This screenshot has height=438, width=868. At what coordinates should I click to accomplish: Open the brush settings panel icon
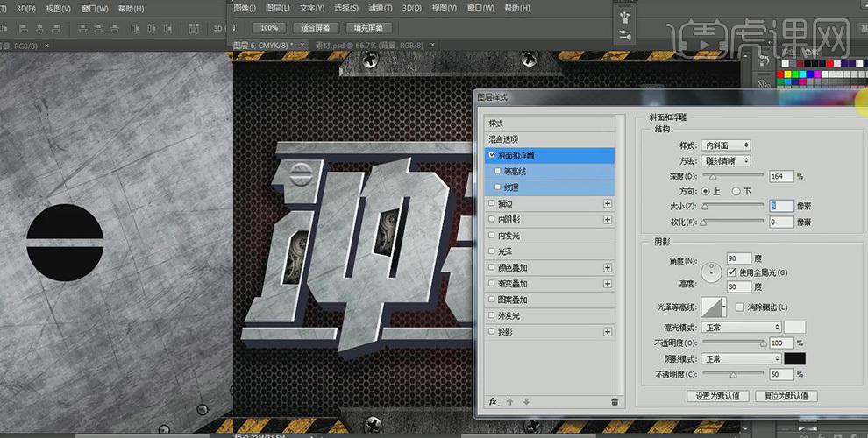(x=625, y=35)
